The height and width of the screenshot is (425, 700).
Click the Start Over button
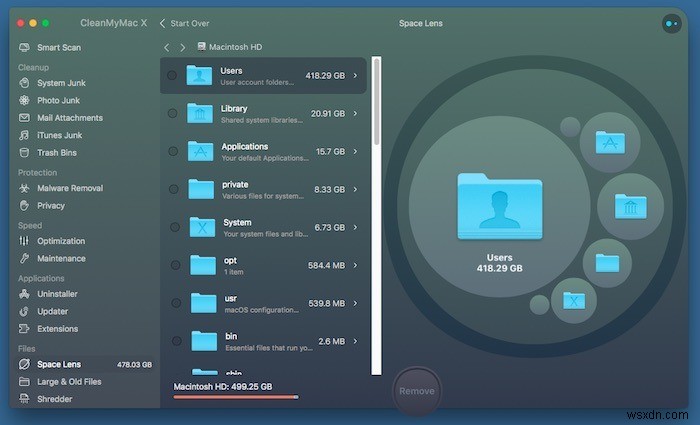tap(184, 23)
